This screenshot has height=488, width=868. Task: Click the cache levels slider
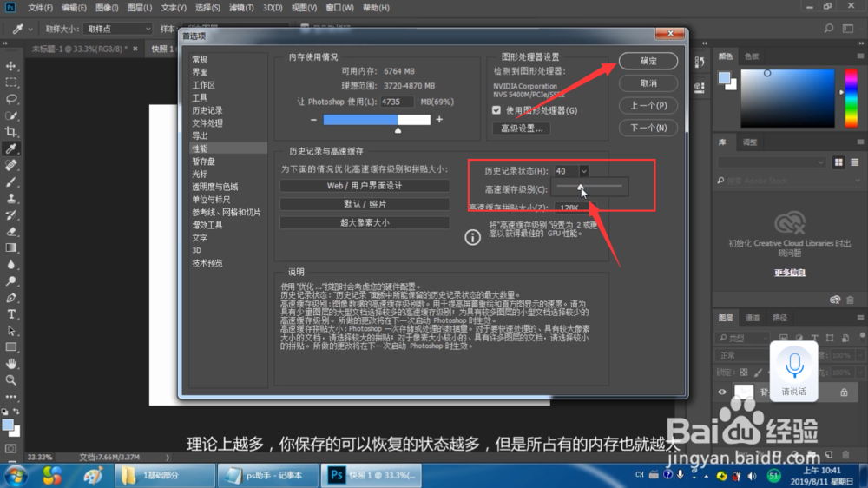[x=589, y=187]
